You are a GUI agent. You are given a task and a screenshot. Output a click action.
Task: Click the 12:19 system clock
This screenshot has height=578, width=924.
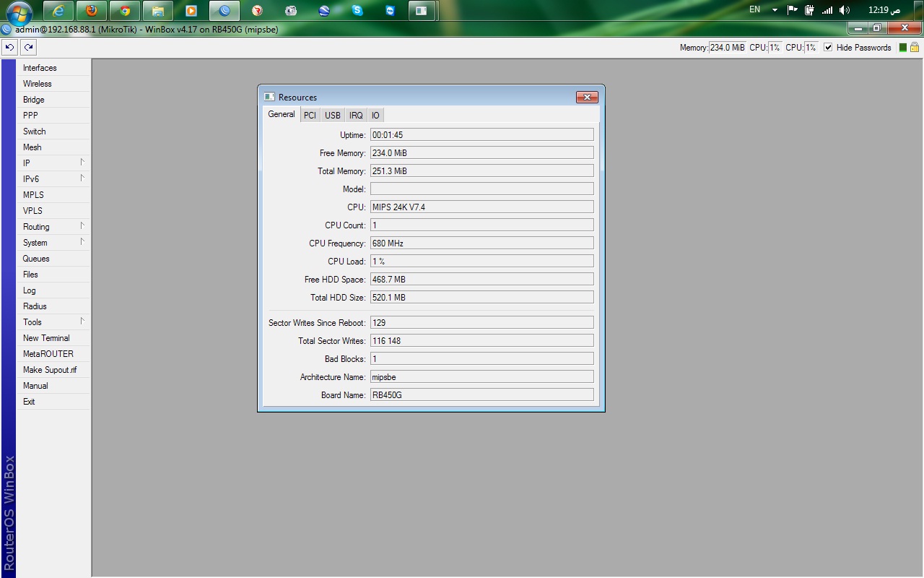tap(884, 10)
